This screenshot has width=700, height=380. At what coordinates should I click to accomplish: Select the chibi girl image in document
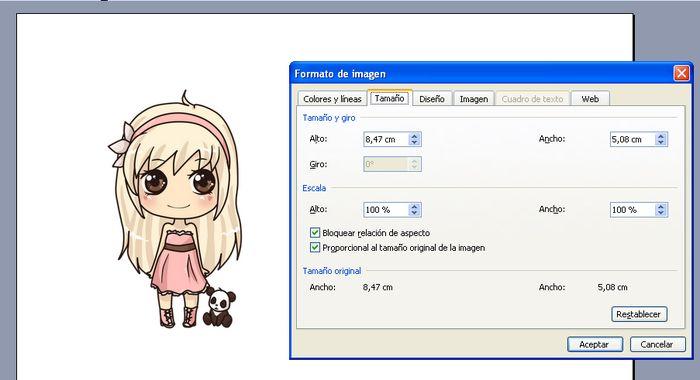tap(176, 210)
